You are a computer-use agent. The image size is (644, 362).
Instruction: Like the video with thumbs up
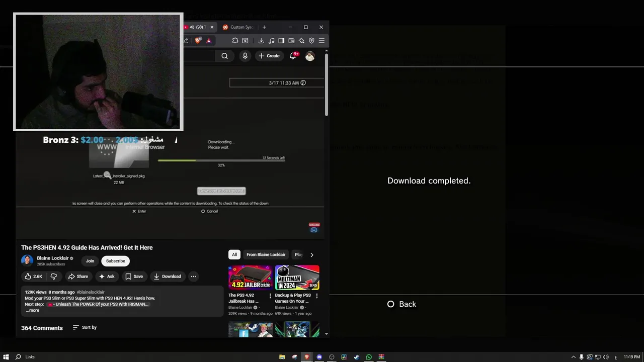[34, 276]
